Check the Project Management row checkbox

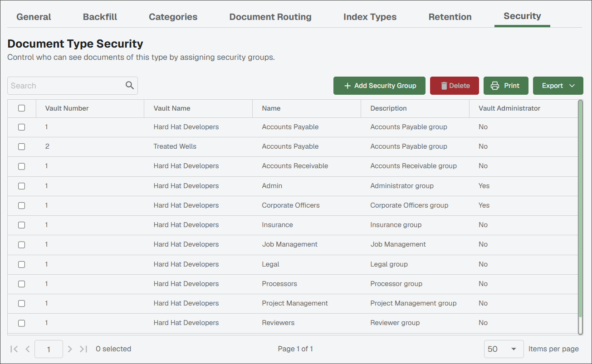click(x=21, y=304)
